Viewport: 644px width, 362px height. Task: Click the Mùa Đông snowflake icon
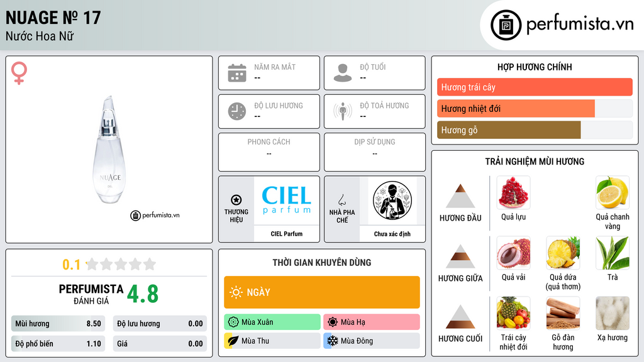[x=333, y=341]
